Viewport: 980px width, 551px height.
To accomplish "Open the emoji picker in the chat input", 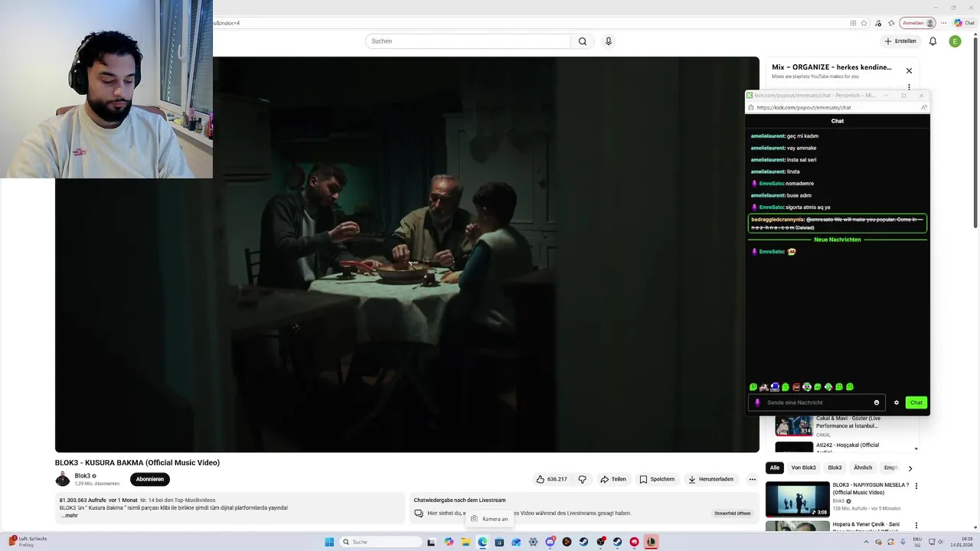I will (x=877, y=403).
